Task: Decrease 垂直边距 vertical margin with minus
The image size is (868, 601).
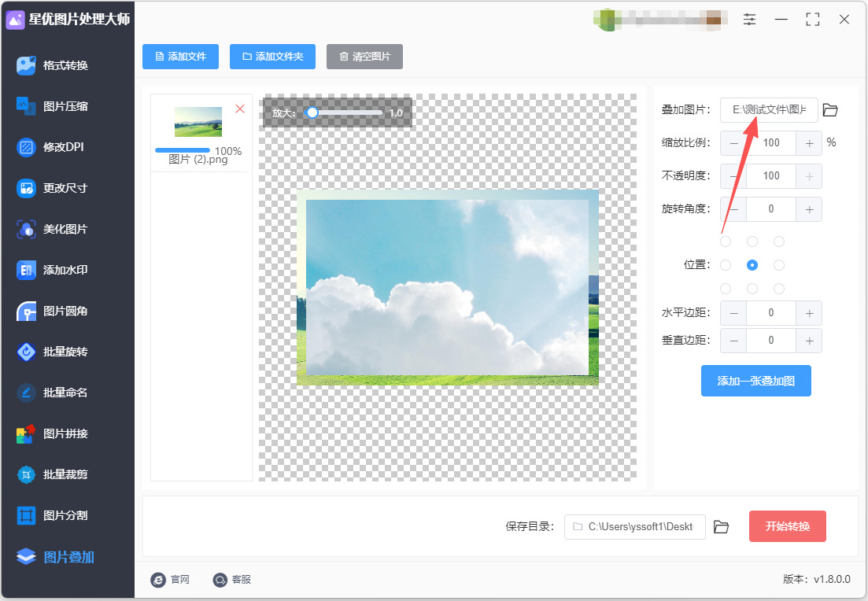Action: click(733, 341)
